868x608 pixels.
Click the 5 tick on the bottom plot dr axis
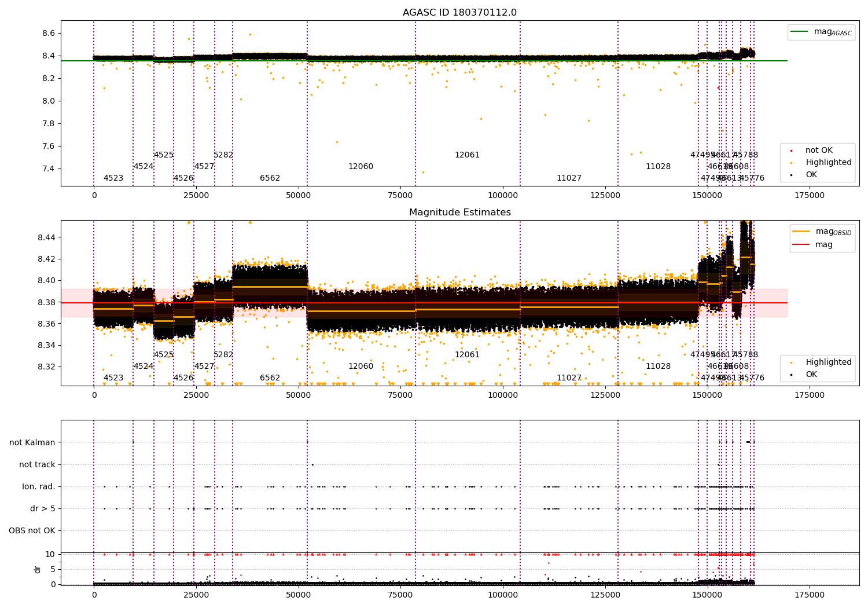tap(53, 570)
